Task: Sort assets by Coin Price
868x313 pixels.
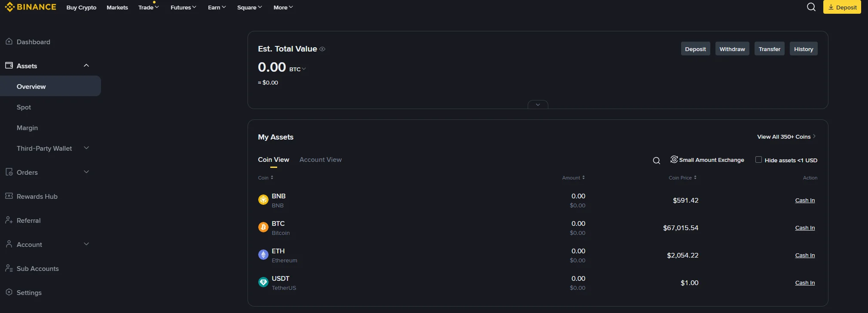Action: click(682, 178)
